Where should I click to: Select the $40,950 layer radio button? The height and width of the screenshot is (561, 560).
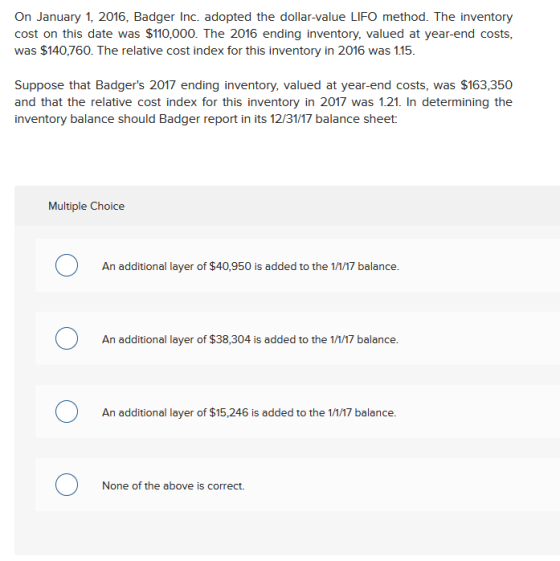click(67, 265)
